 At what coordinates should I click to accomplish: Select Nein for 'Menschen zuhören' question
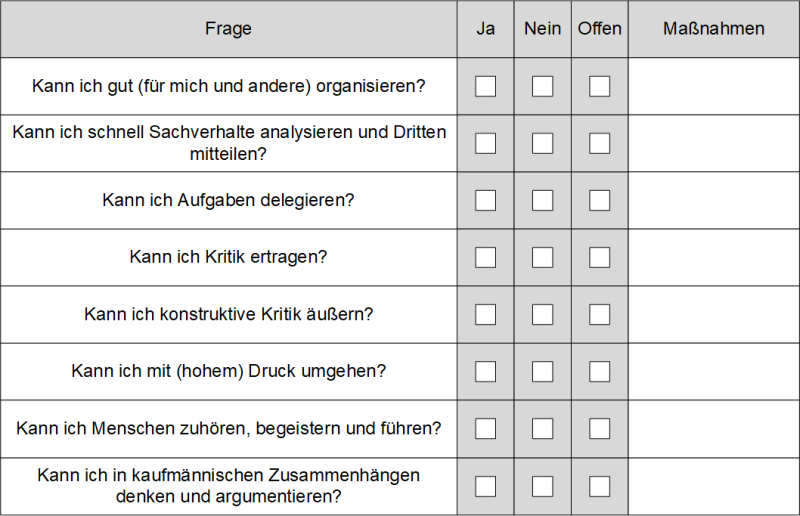point(542,428)
